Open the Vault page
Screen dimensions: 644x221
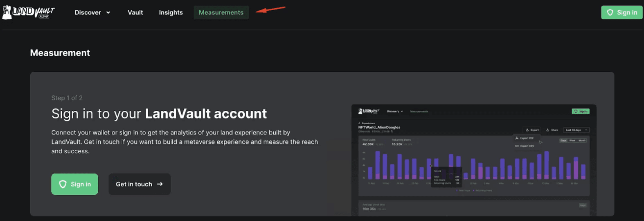(135, 13)
